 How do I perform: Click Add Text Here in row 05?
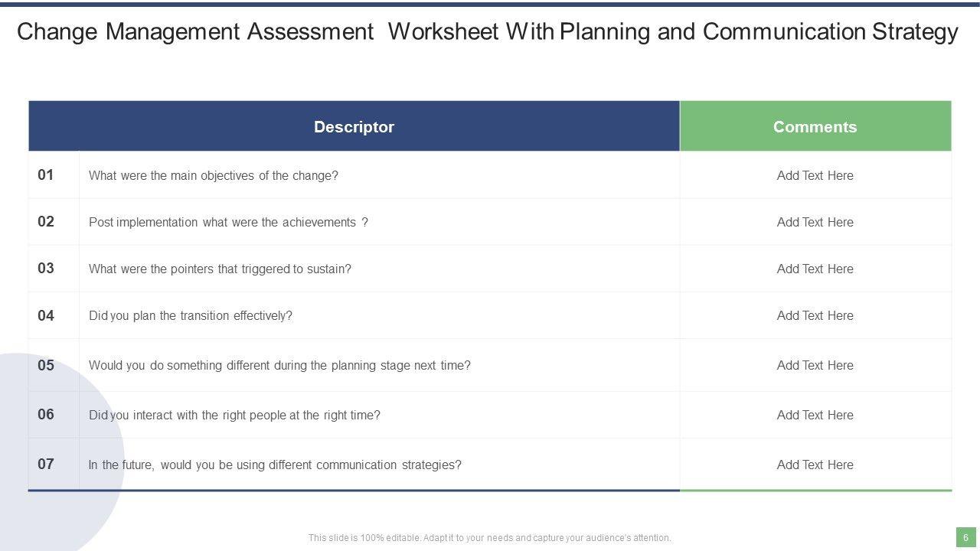click(x=815, y=365)
